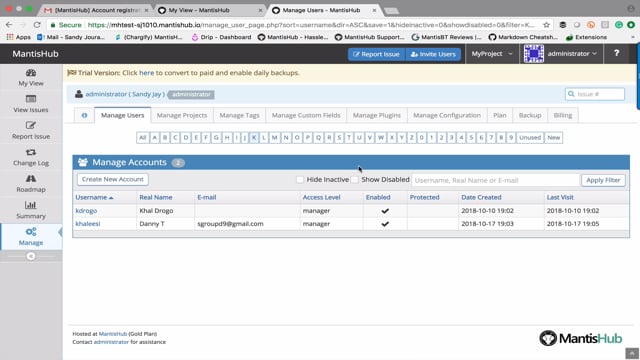640x360 pixels.
Task: Open the info tab icon before Manage Users
Action: tap(84, 115)
